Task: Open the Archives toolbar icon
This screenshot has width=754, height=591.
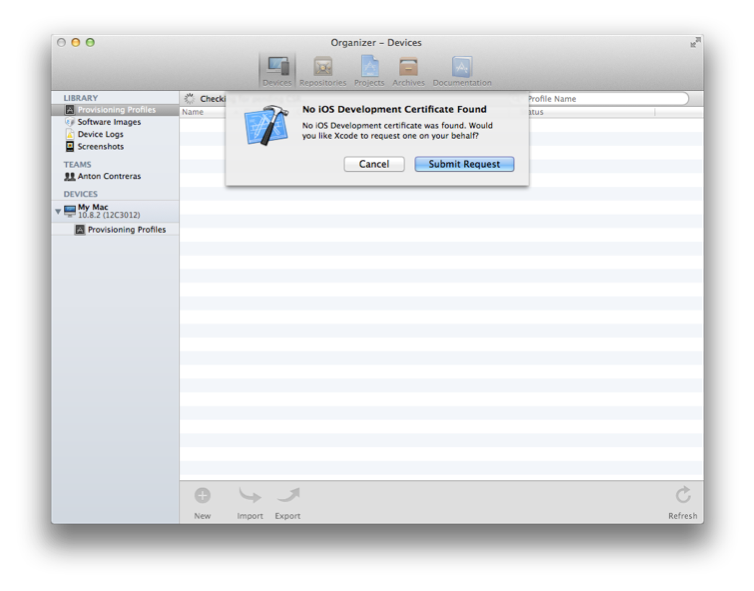Action: 408,69
